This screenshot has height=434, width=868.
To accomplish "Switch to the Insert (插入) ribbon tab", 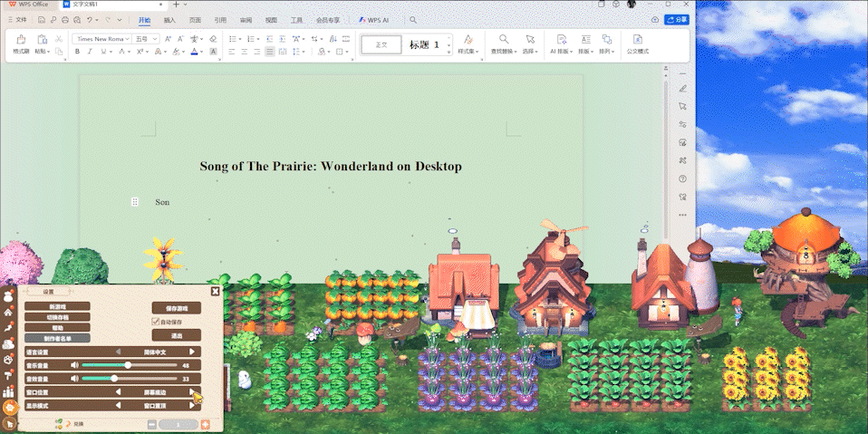I will coord(169,19).
